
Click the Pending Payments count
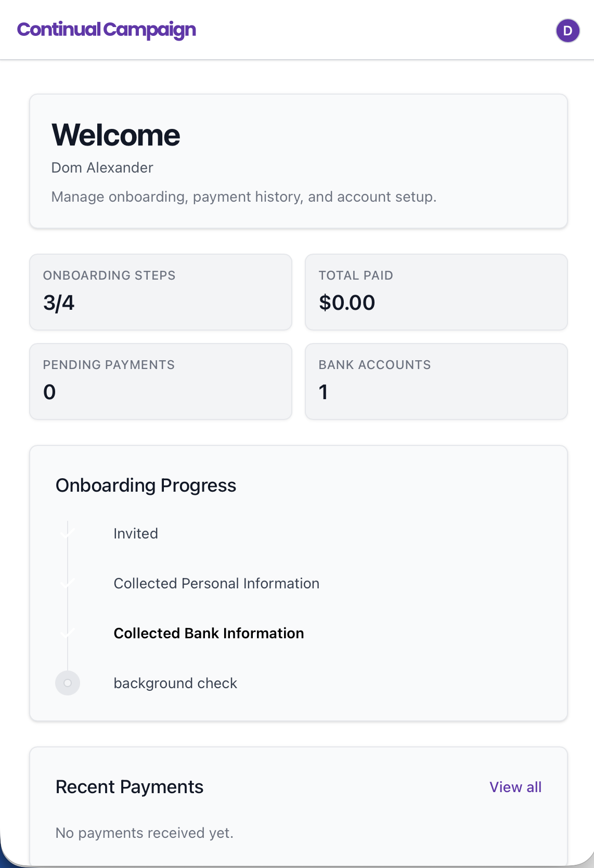click(x=49, y=392)
